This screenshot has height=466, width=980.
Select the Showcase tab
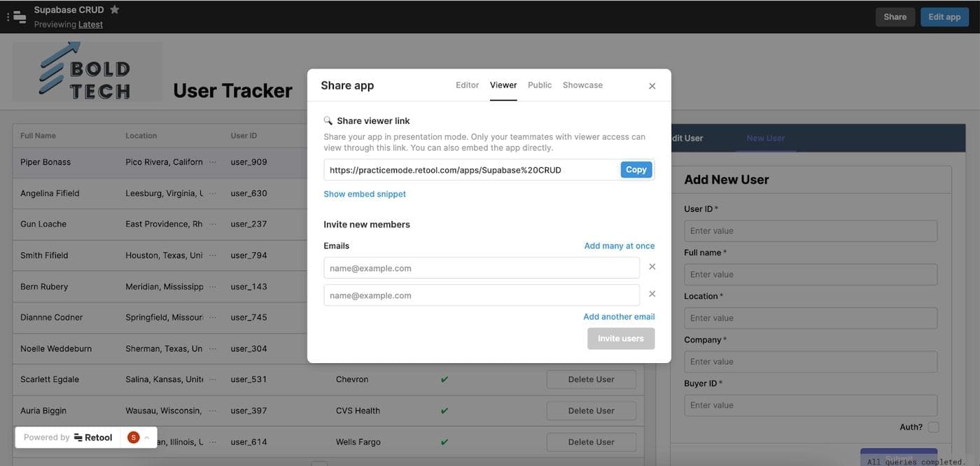tap(582, 85)
